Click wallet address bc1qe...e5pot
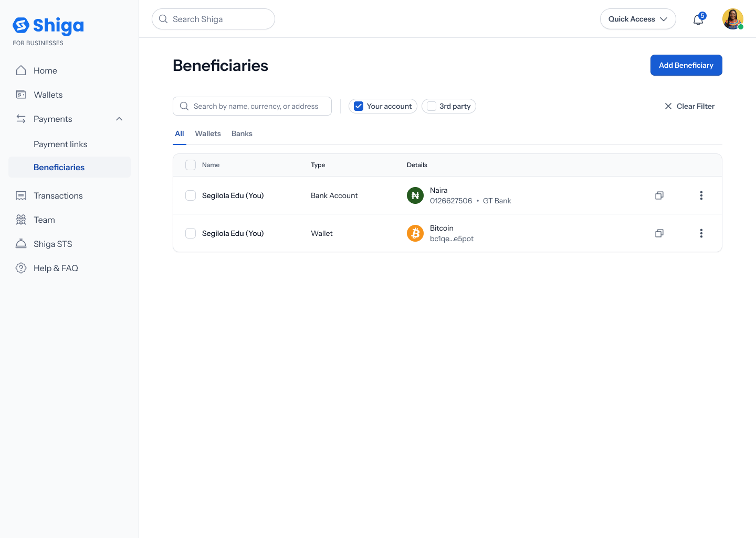The width and height of the screenshot is (756, 538). 451,239
